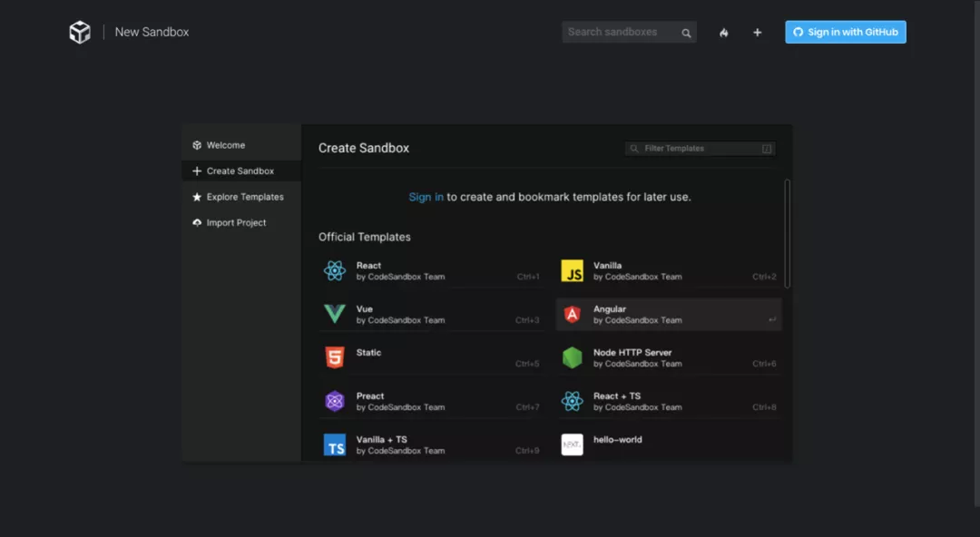The image size is (980, 537).
Task: Open the Import Project tab
Action: (236, 222)
